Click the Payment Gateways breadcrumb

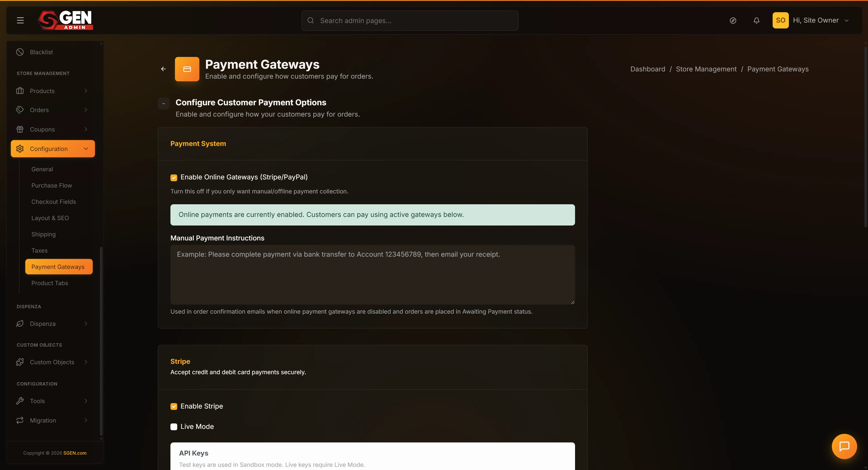(x=778, y=69)
